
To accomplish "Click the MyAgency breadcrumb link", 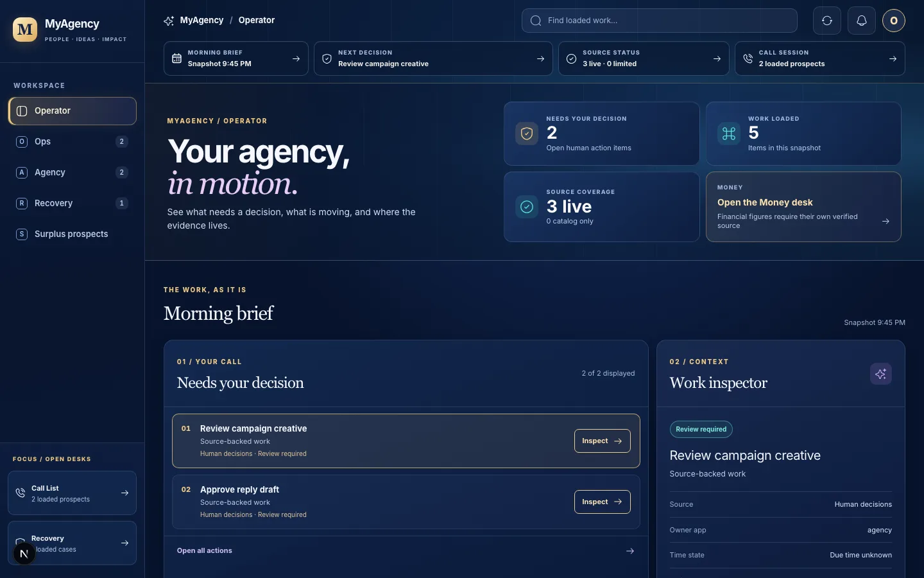I will coord(201,21).
